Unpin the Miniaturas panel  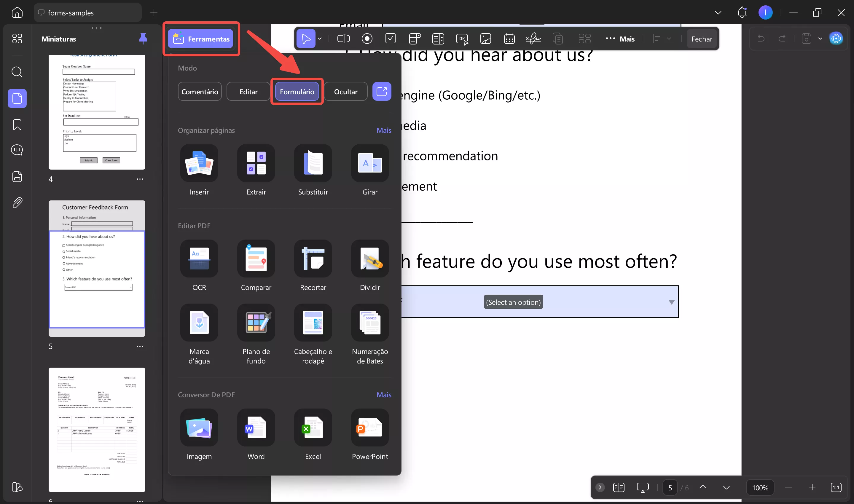point(143,39)
